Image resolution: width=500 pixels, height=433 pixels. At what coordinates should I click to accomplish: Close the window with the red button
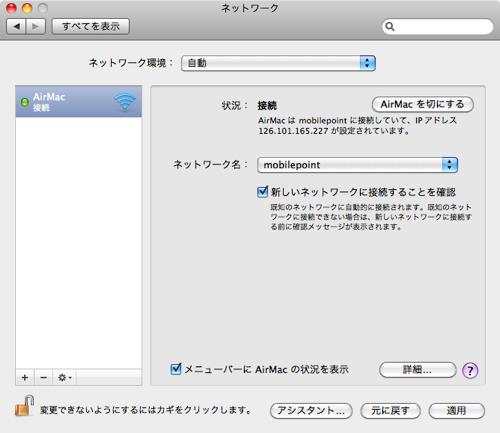(x=11, y=8)
